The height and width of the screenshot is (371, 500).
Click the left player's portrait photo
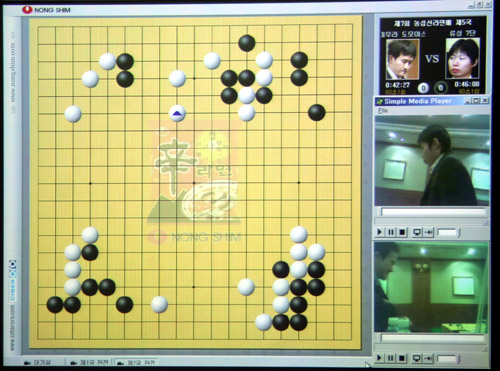(x=403, y=59)
